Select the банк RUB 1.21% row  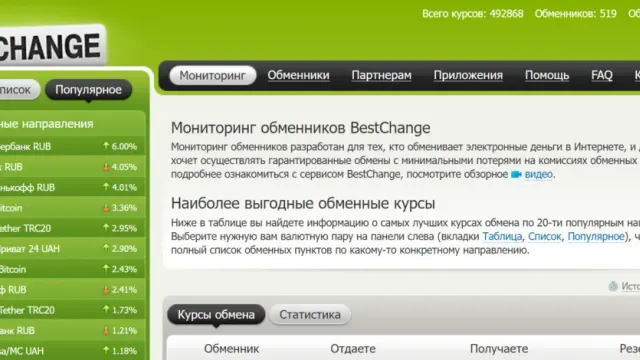tap(72, 330)
